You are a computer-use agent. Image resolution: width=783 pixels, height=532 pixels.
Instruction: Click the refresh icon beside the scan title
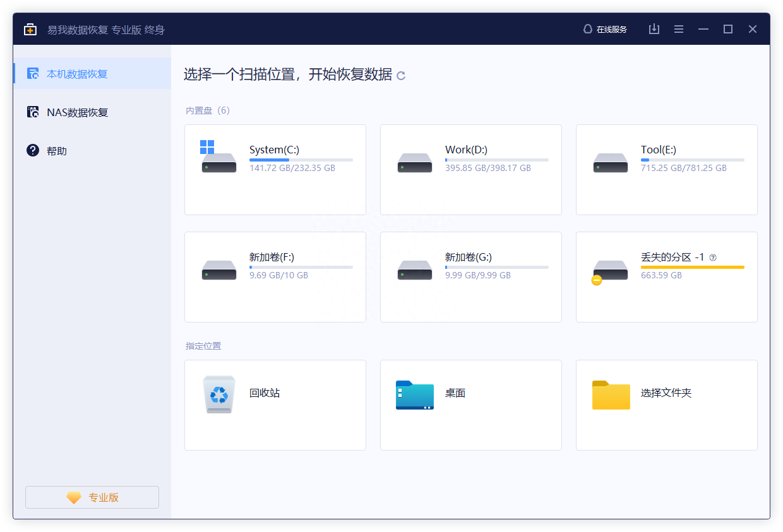402,75
